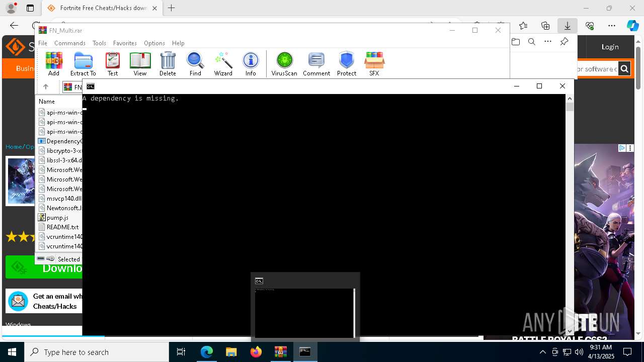Image resolution: width=644 pixels, height=362 pixels.
Task: Open Firefox from the taskbar
Action: 256,352
